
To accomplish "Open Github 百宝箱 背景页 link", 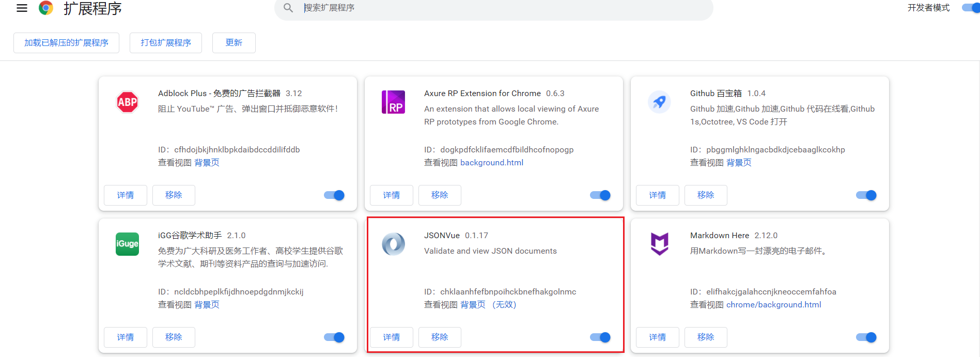I will 739,163.
